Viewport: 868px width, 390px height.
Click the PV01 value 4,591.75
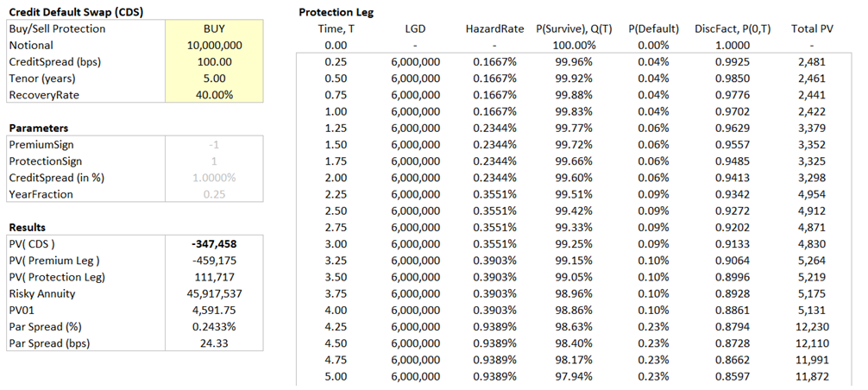(214, 310)
